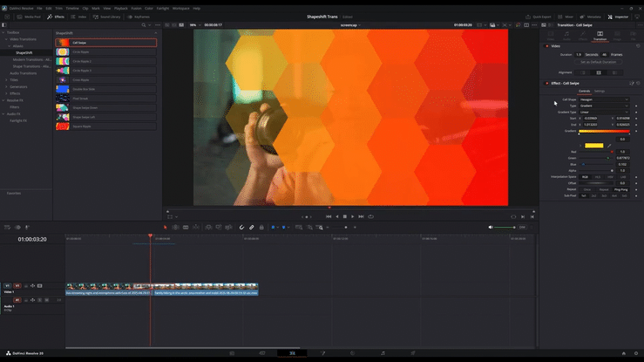Screen dimensions: 644x362
Task: Toggle the Video section enable dot in Inspector
Action: [x=546, y=46]
